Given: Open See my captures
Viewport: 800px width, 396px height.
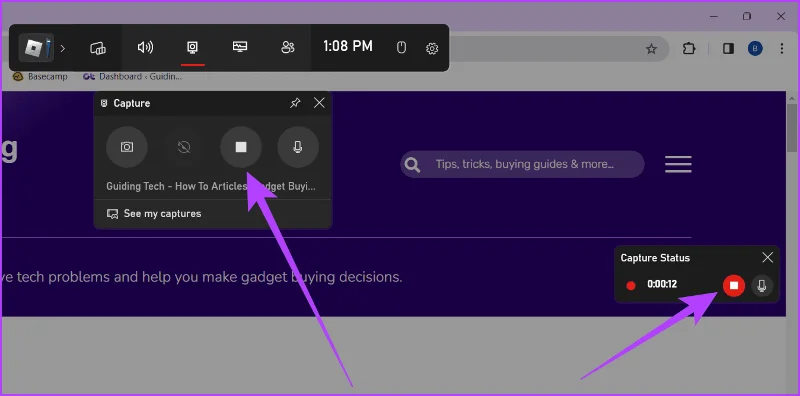Looking at the screenshot, I should tap(154, 214).
